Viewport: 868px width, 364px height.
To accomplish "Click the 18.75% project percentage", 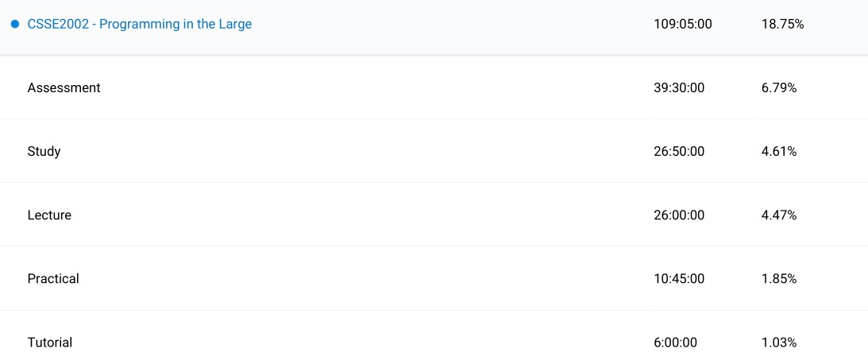I will coord(782,25).
